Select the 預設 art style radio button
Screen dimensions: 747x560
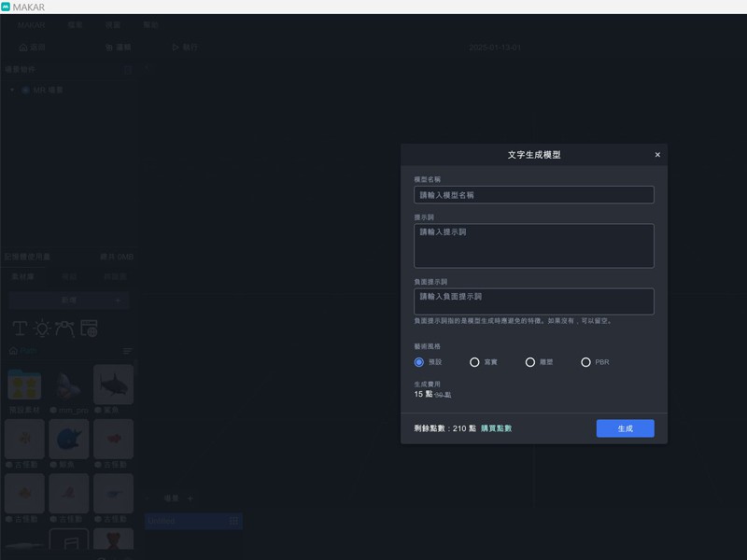(x=419, y=362)
